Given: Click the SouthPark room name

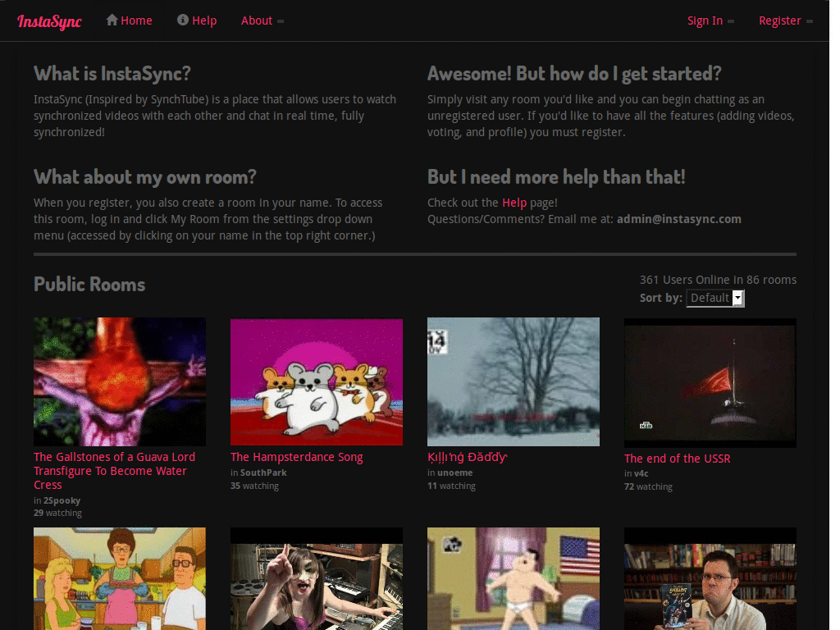Looking at the screenshot, I should (x=263, y=472).
